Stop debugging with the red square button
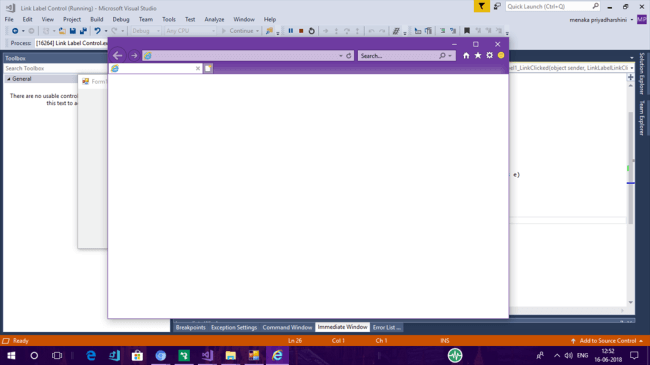This screenshot has height=365, width=650. pos(301,31)
